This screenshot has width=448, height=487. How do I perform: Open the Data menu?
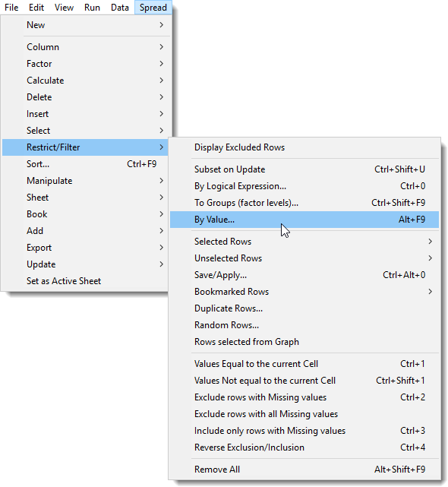(x=119, y=7)
